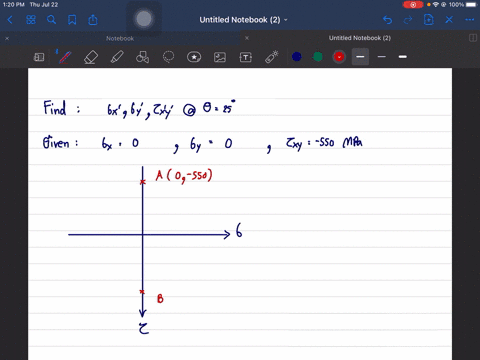Select the selected first stroke thickness
The height and width of the screenshot is (360, 480).
click(360, 57)
